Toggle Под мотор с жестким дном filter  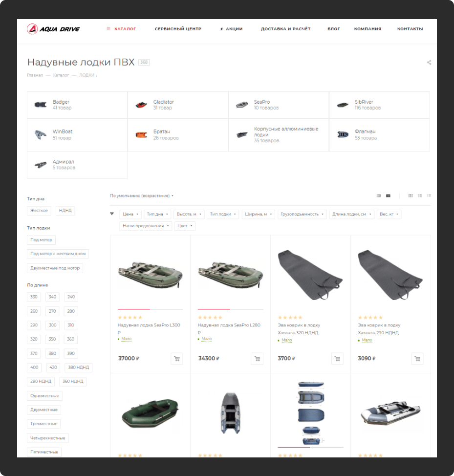[x=58, y=254]
